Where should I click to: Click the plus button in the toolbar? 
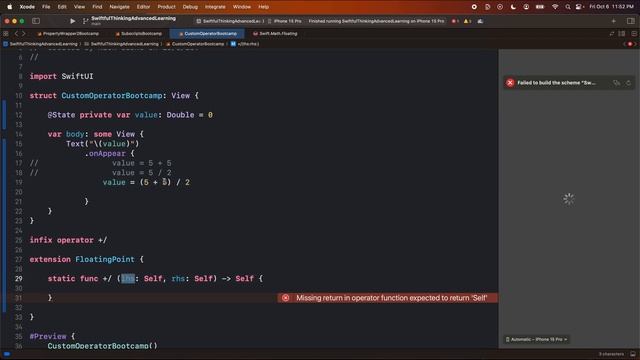[x=613, y=21]
